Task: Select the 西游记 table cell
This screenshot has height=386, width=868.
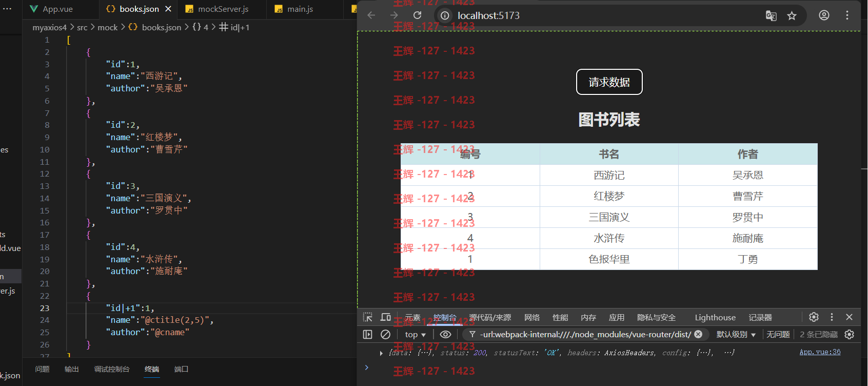Action: pyautogui.click(x=609, y=175)
